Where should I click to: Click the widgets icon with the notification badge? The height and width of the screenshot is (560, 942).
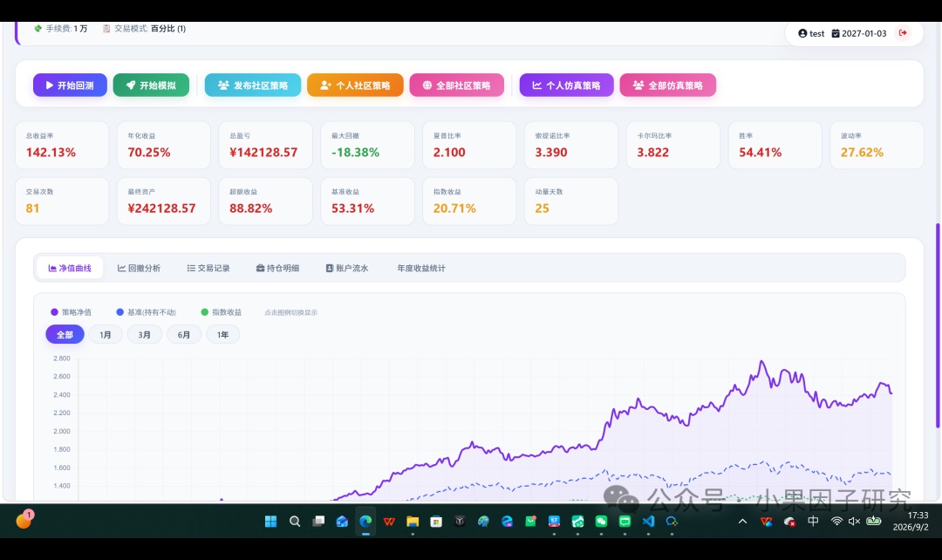24,519
